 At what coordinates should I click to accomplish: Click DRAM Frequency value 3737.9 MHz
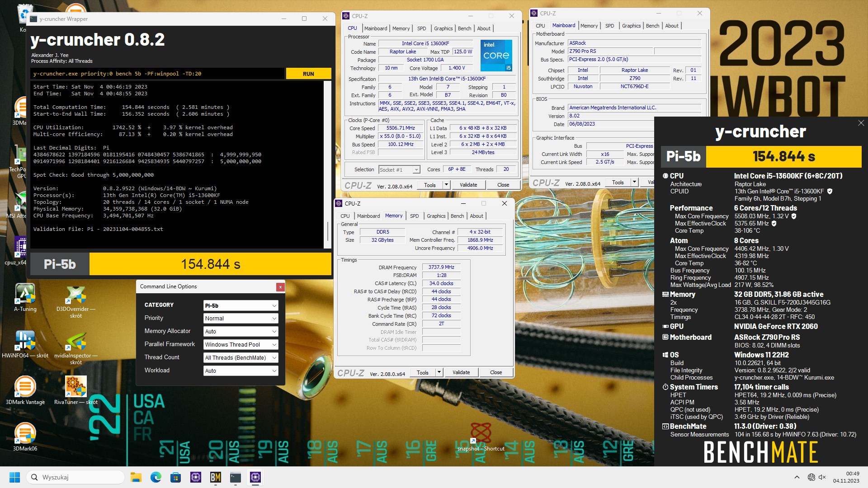(441, 267)
